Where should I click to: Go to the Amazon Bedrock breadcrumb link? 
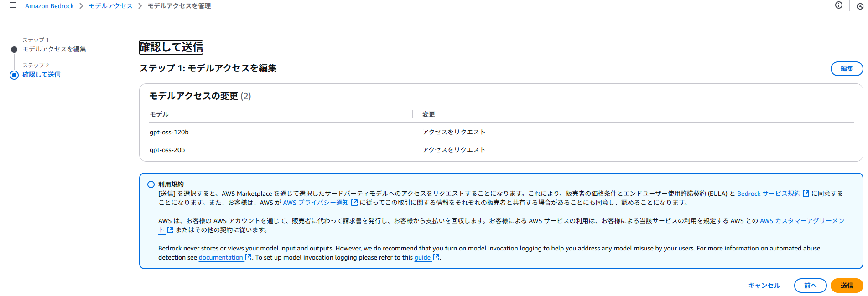(49, 6)
